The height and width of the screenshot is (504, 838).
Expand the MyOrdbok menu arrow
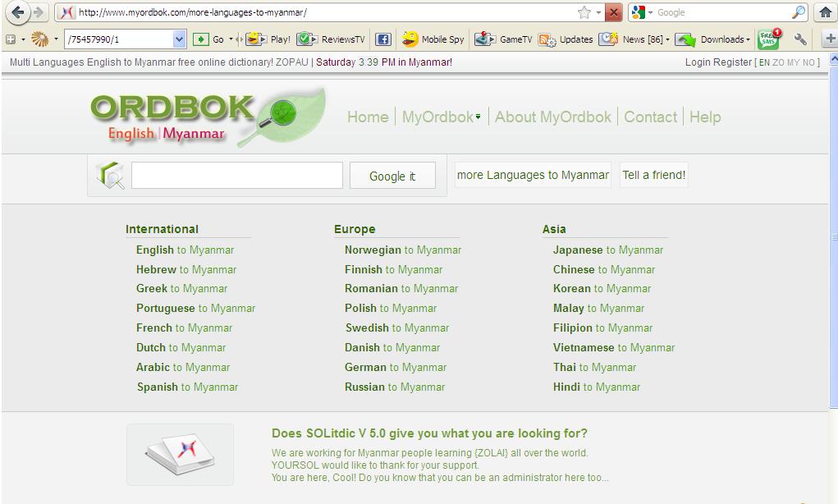click(x=478, y=117)
